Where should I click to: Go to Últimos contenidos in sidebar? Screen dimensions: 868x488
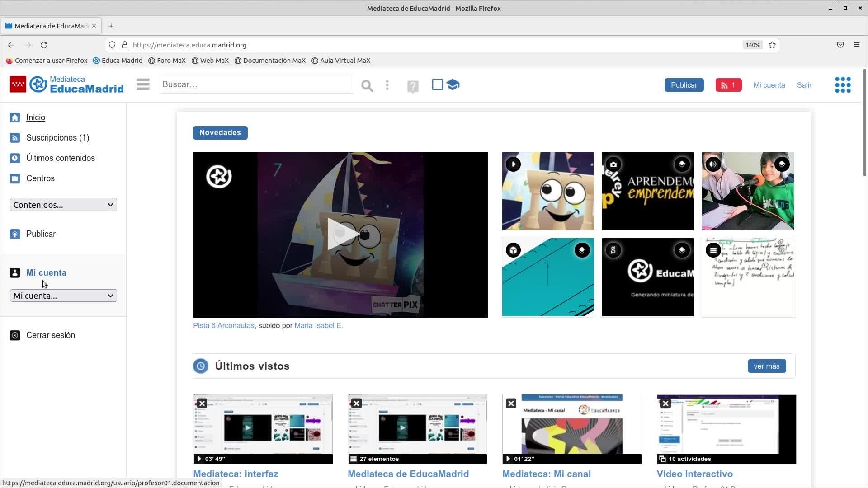[x=60, y=158]
